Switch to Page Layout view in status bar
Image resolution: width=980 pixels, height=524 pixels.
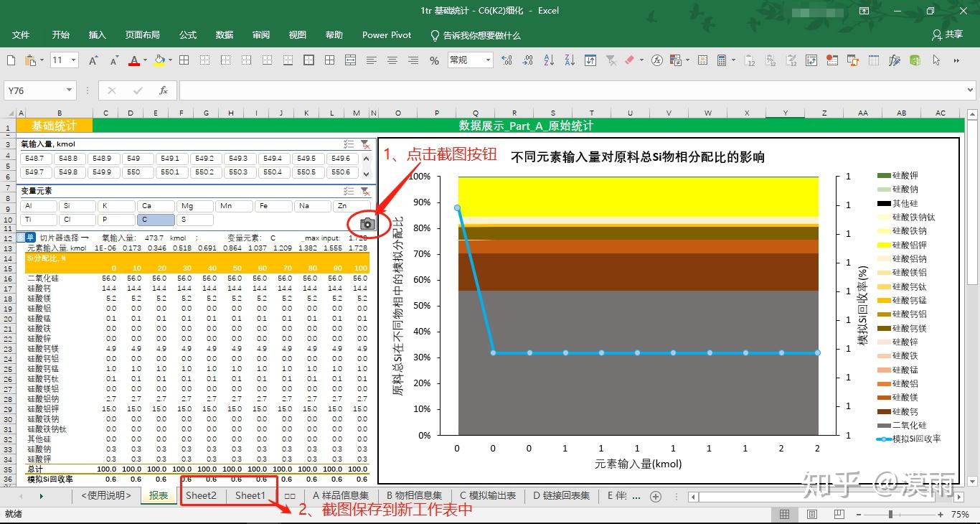[812, 515]
